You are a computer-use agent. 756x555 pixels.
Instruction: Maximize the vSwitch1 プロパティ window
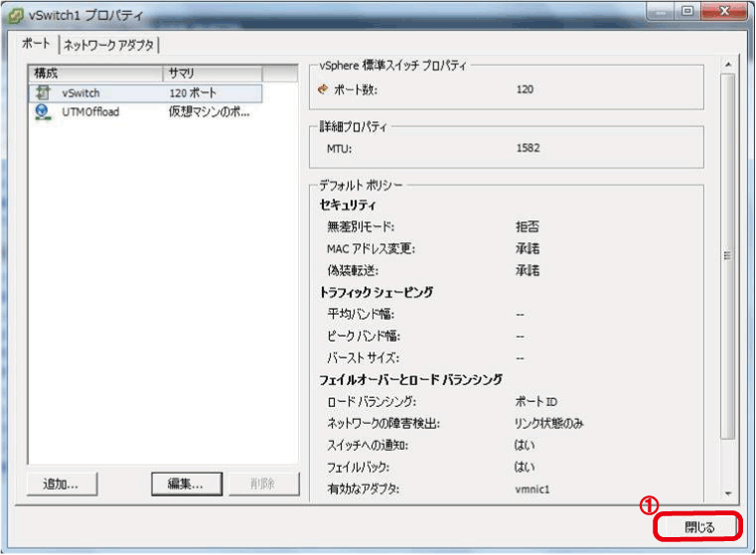[687, 11]
